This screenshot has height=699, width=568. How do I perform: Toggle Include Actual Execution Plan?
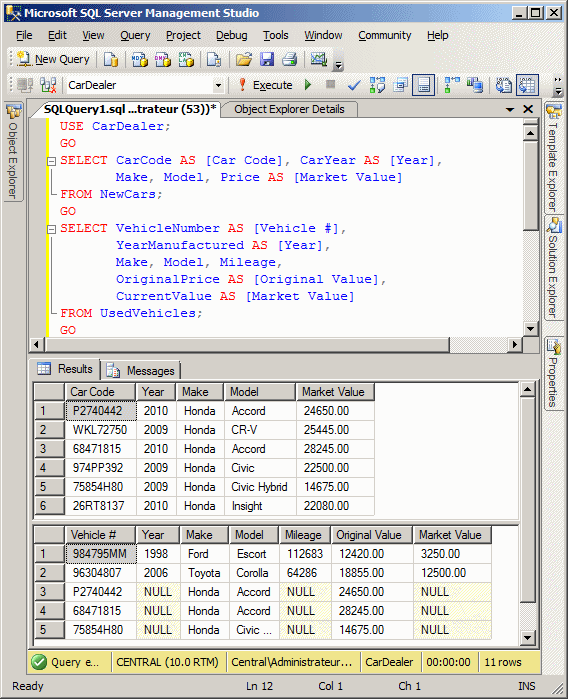coord(452,85)
